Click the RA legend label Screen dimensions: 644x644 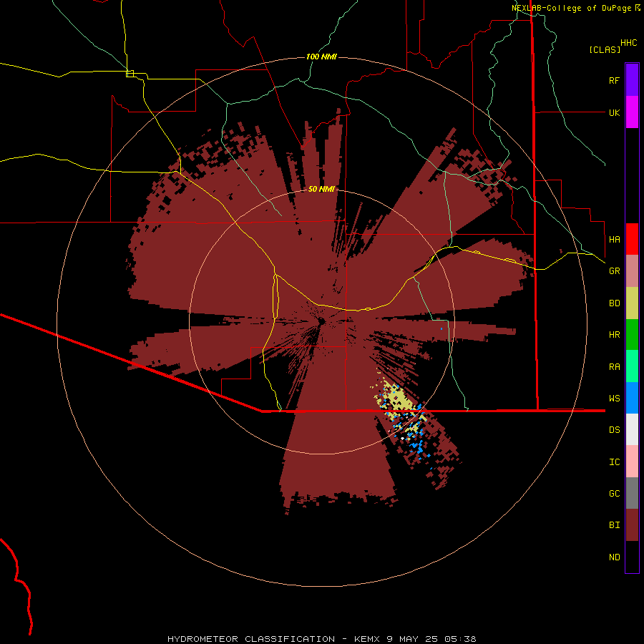pyautogui.click(x=614, y=366)
